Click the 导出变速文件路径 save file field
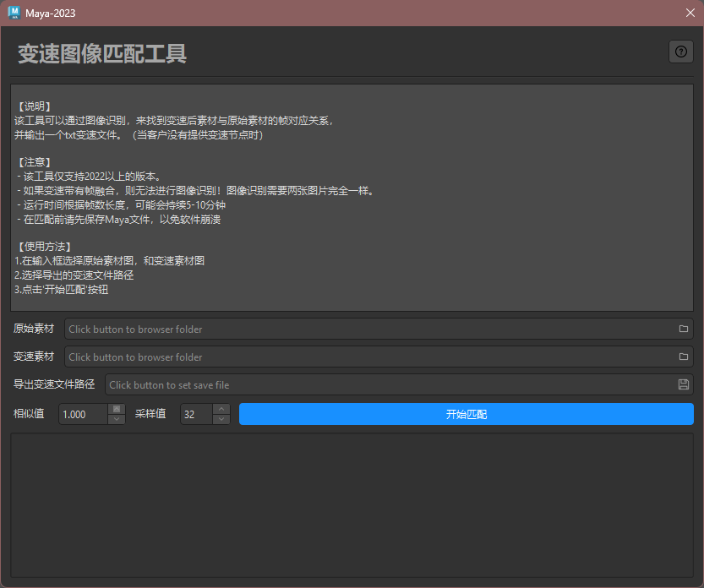 coord(389,385)
